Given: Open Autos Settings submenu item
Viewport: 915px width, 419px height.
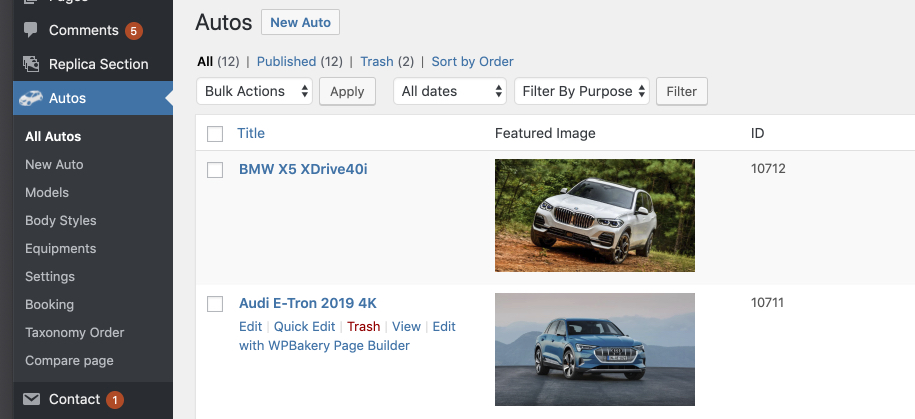Looking at the screenshot, I should [x=50, y=277].
